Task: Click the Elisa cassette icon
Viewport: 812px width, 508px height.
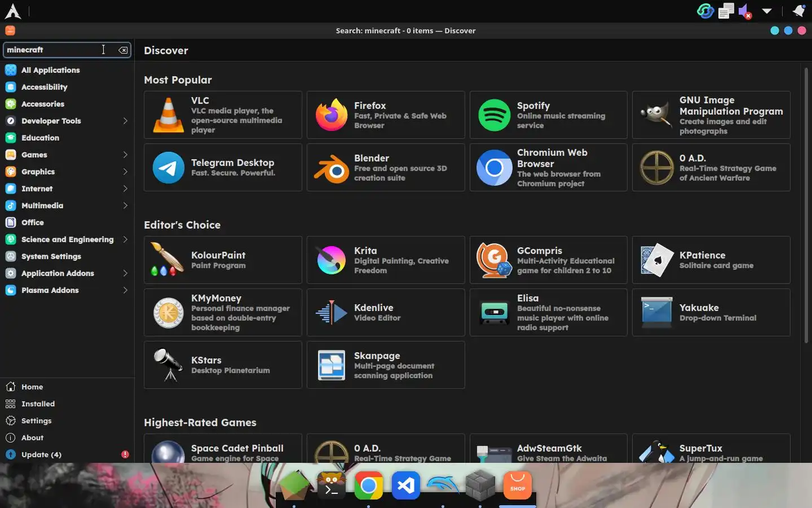Action: coord(495,313)
